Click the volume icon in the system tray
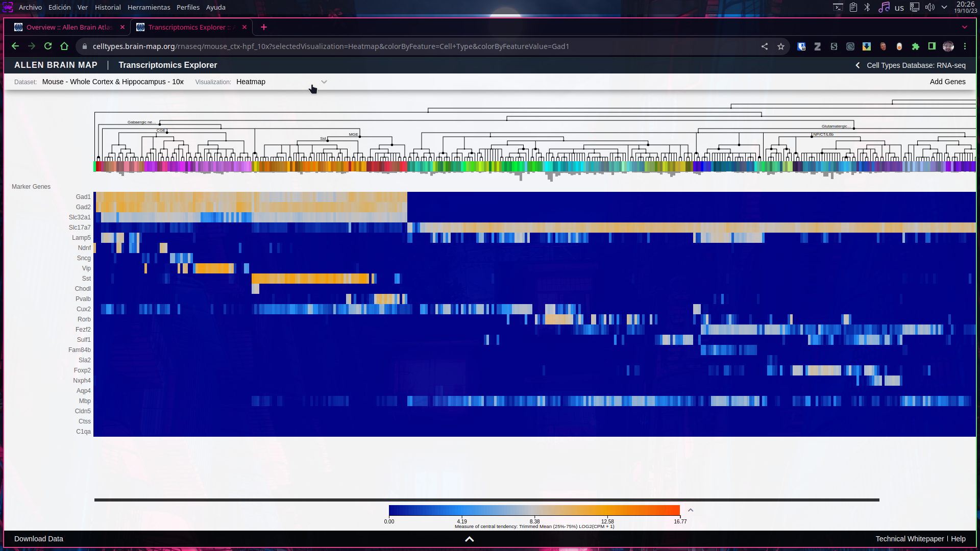 pos(930,7)
